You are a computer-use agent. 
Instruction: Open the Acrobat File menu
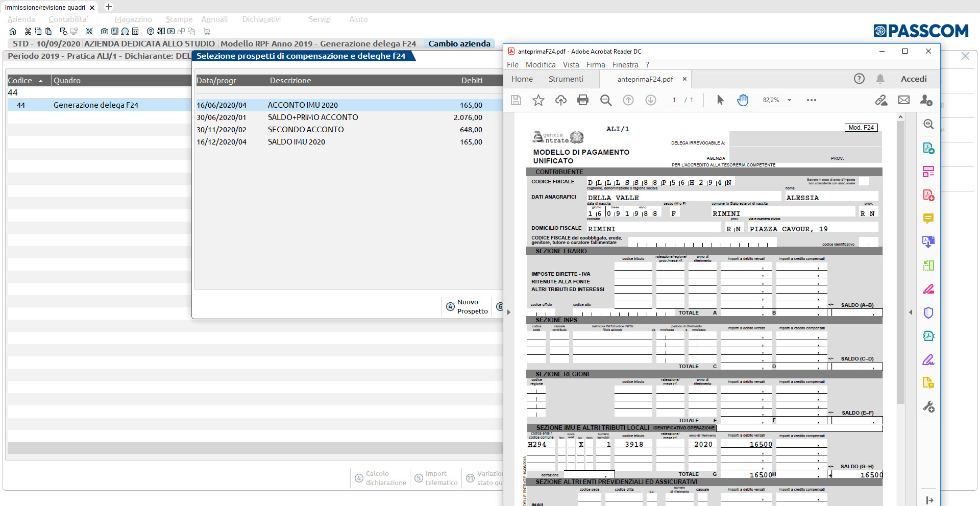[x=512, y=65]
